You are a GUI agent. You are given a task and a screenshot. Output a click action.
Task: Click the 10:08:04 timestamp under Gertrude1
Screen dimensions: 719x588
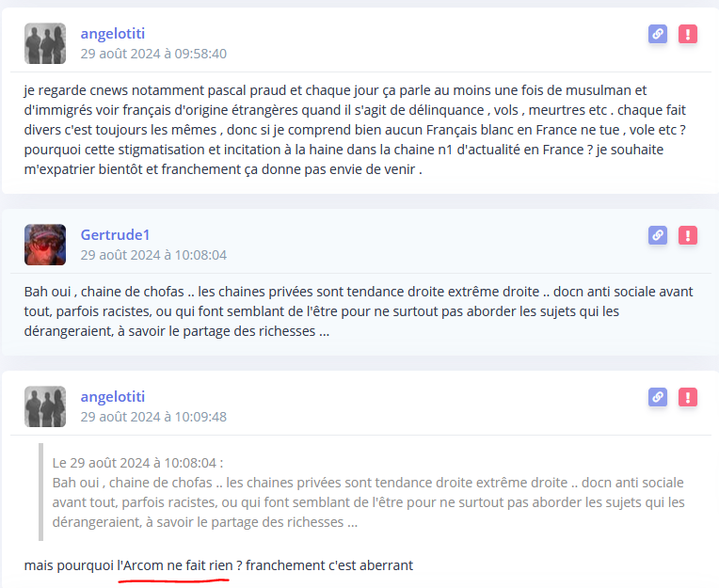[x=153, y=255]
